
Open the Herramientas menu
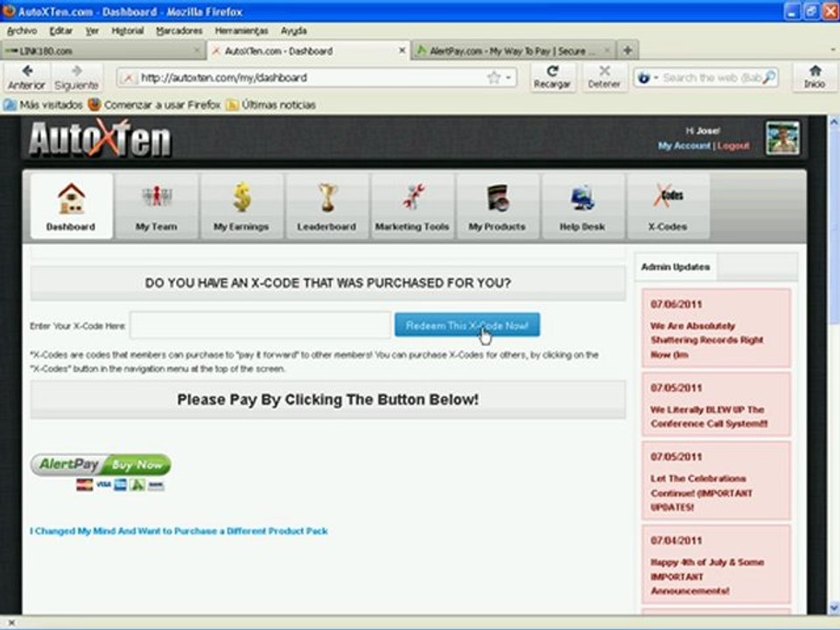point(241,31)
